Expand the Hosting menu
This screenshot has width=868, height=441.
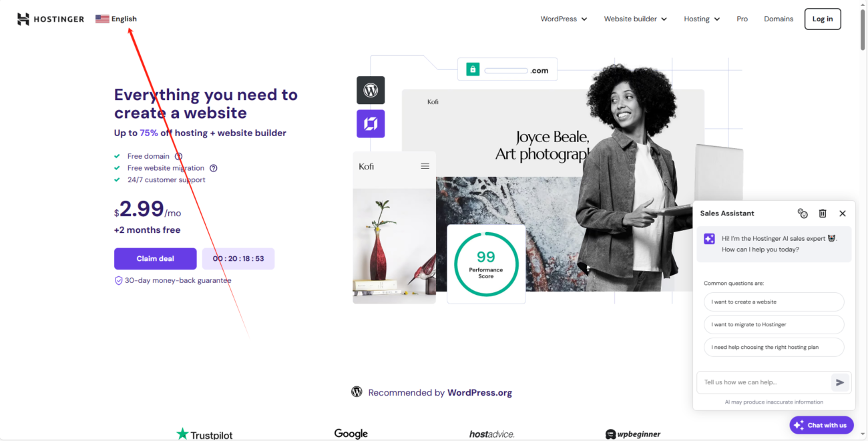tap(702, 19)
